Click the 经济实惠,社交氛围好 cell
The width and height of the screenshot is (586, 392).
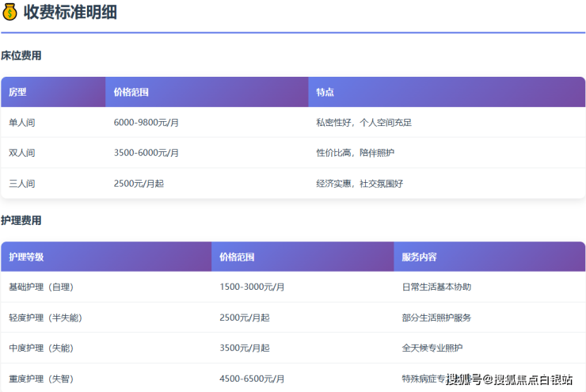click(359, 184)
